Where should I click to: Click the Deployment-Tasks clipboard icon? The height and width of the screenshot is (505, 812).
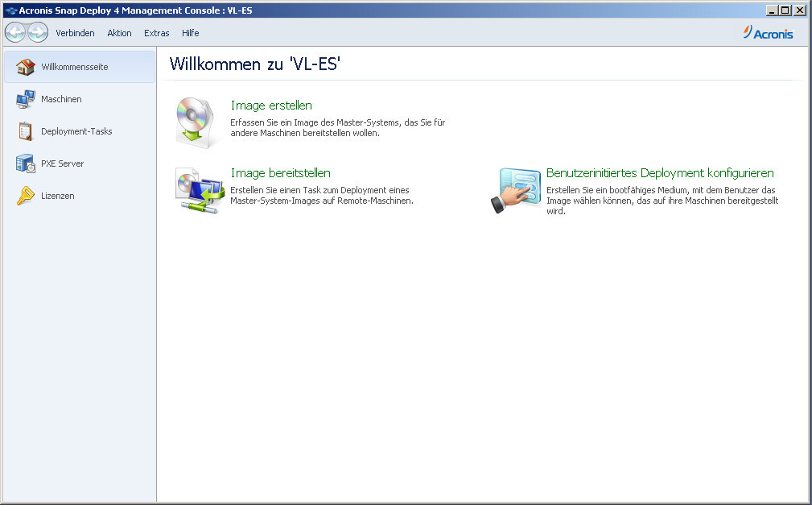click(26, 131)
